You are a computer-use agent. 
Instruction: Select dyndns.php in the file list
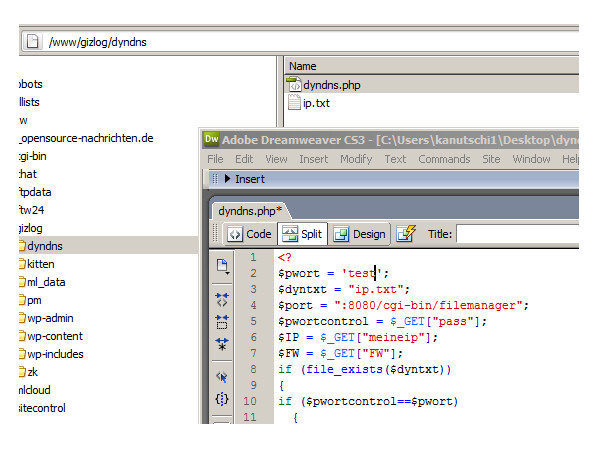[x=332, y=85]
